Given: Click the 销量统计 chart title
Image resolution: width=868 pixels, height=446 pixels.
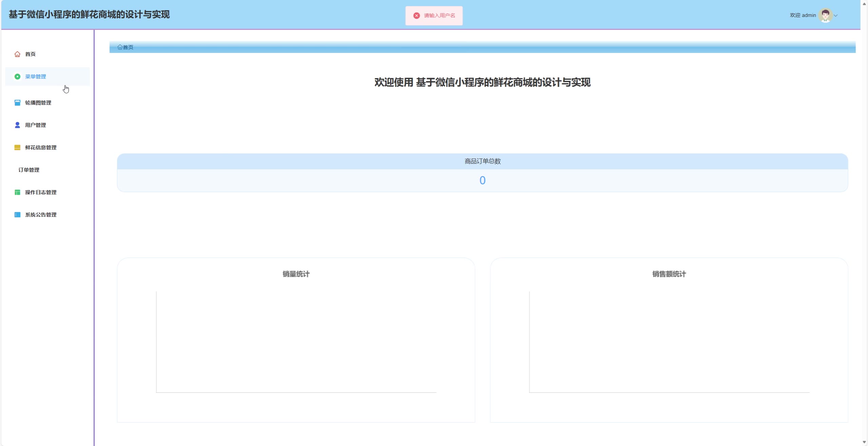Looking at the screenshot, I should point(296,274).
